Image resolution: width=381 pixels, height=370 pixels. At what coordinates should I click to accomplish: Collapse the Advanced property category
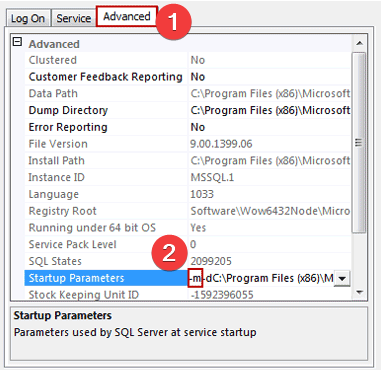pyautogui.click(x=17, y=42)
